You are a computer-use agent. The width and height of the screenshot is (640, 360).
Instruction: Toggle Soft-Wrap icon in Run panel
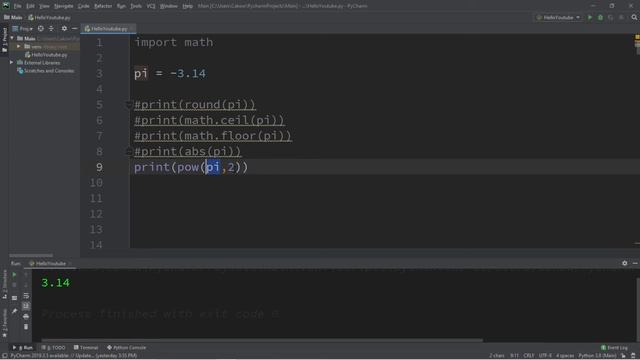pyautogui.click(x=26, y=296)
